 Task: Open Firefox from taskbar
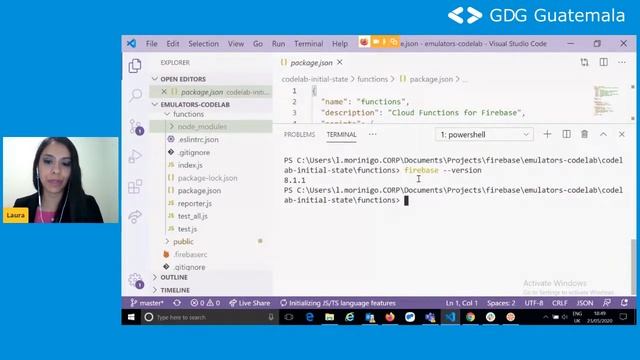[390, 317]
